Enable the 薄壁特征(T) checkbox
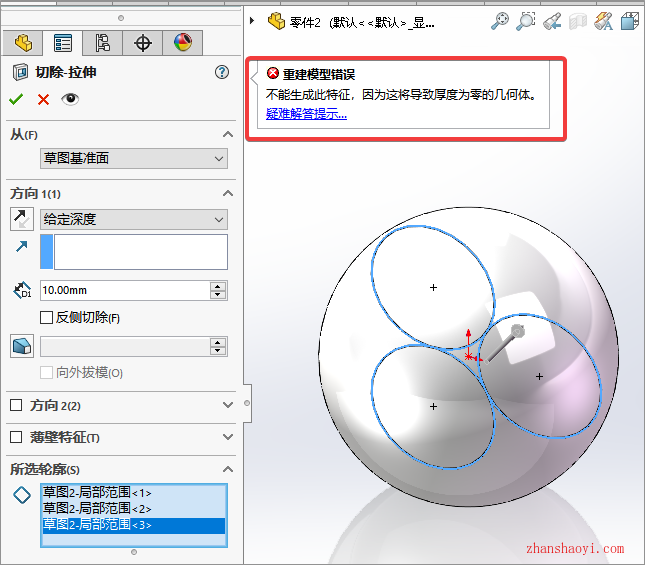This screenshot has height=565, width=645. click(16, 437)
